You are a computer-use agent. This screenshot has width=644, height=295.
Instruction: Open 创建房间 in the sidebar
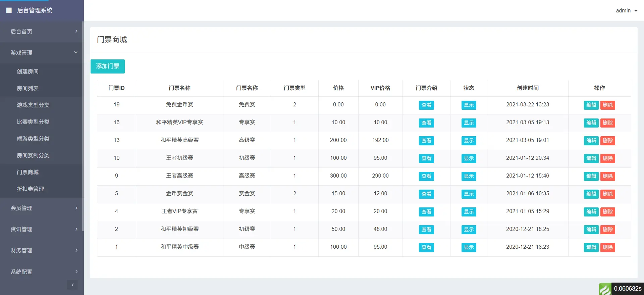(x=28, y=71)
